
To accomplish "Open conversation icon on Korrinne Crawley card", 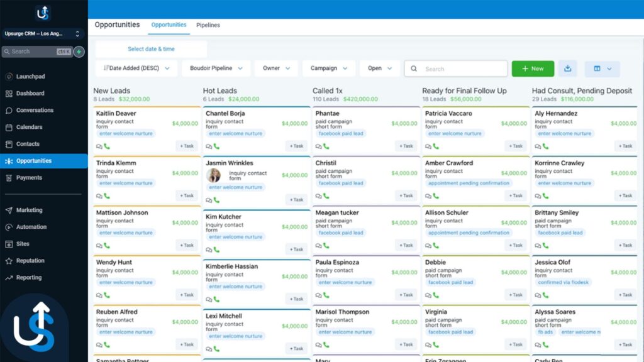I will [x=538, y=196].
